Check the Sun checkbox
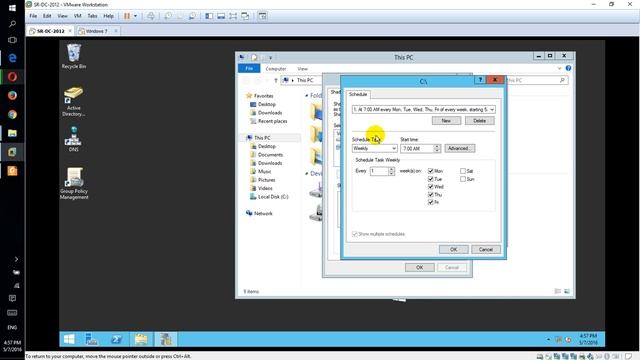 (x=463, y=179)
